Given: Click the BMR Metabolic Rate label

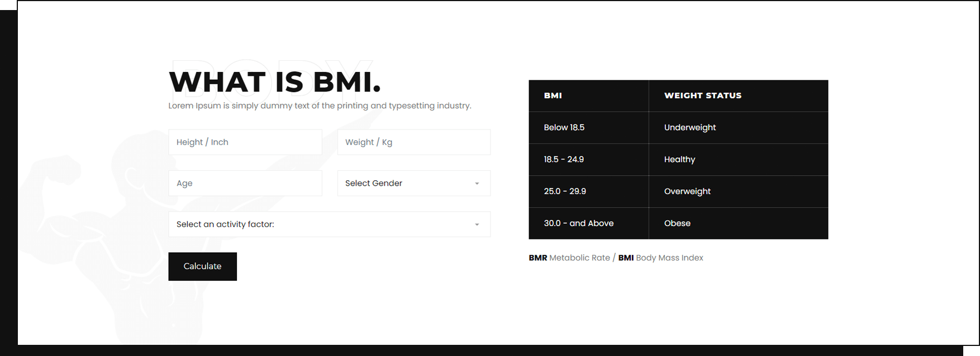Looking at the screenshot, I should (x=569, y=258).
